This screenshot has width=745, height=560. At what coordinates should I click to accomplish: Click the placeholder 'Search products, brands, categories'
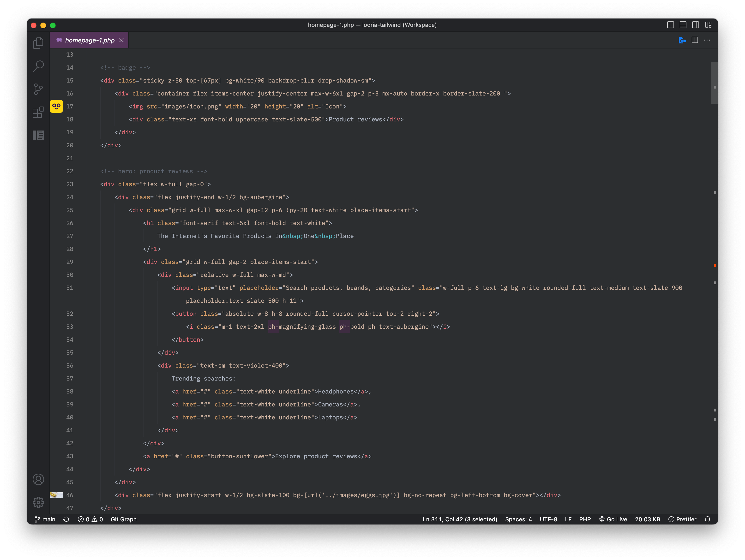click(x=348, y=288)
